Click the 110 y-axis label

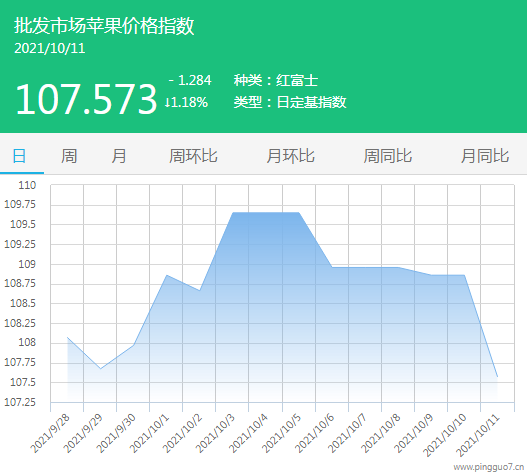tap(27, 185)
